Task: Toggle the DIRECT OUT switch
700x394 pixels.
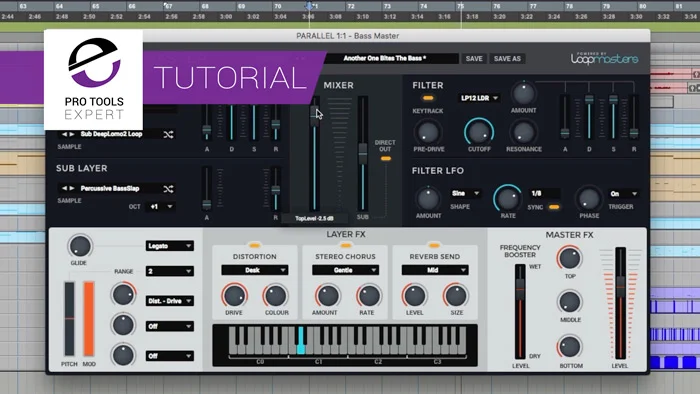Action: [386, 159]
